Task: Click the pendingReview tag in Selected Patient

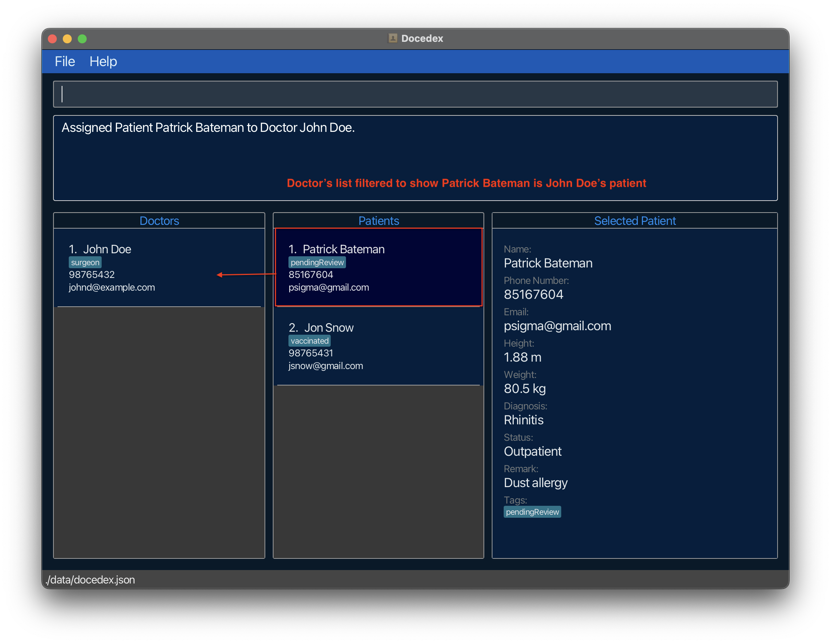Action: [x=532, y=512]
